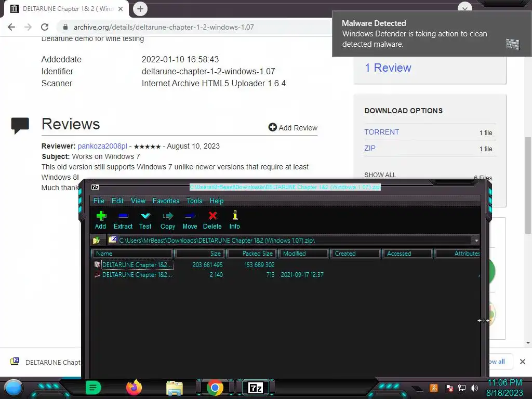The width and height of the screenshot is (532, 399).
Task: Reload the archive.org page
Action: click(x=45, y=27)
